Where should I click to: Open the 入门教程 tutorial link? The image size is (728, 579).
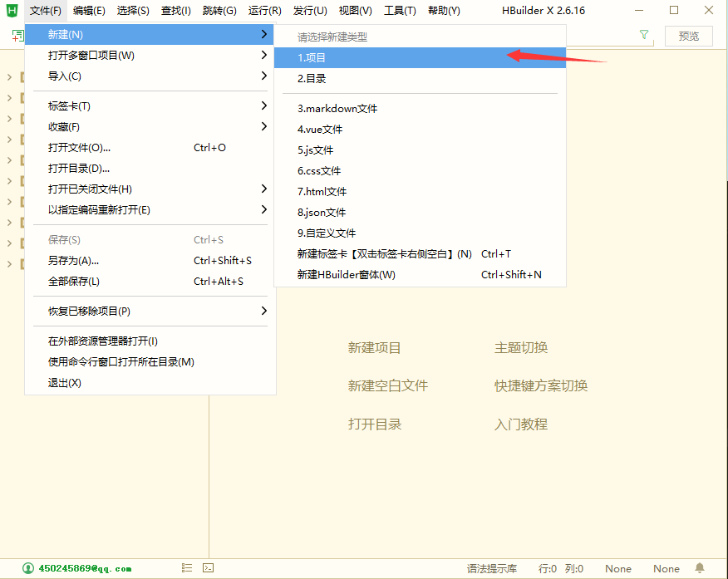tap(521, 424)
